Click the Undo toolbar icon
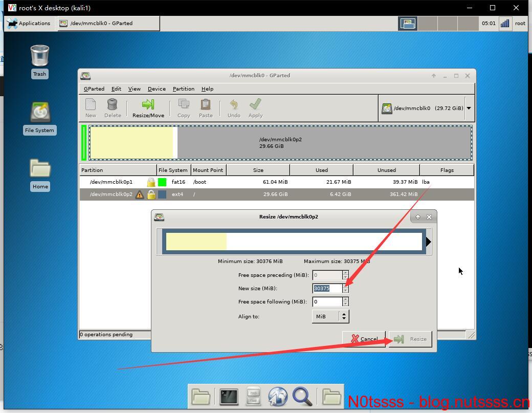 coord(234,104)
